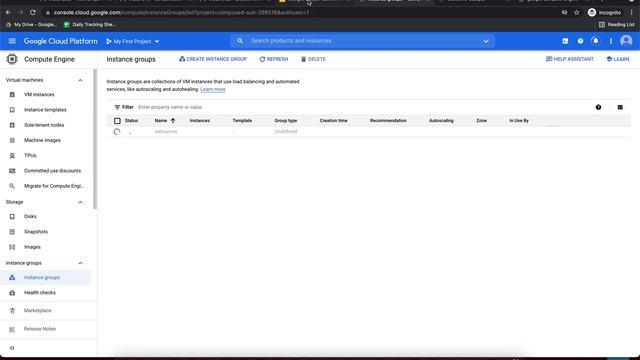The image size is (640, 360).
Task: Click the Google Cloud Platform logo
Action: [60, 41]
